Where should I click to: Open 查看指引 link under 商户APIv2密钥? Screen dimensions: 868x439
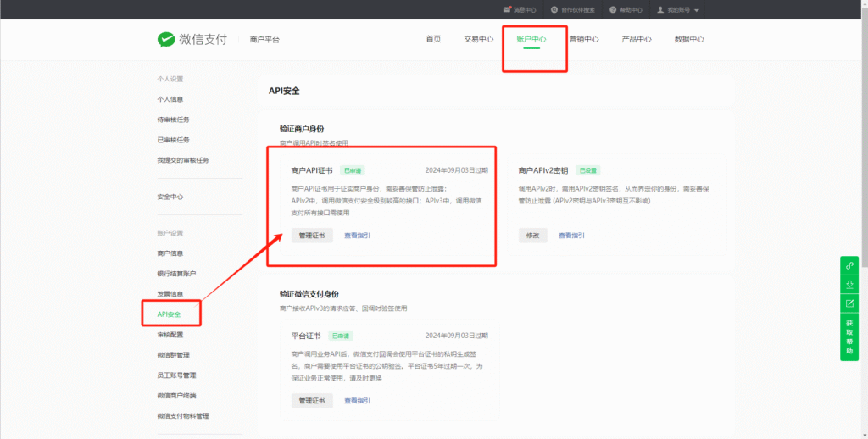tap(571, 236)
